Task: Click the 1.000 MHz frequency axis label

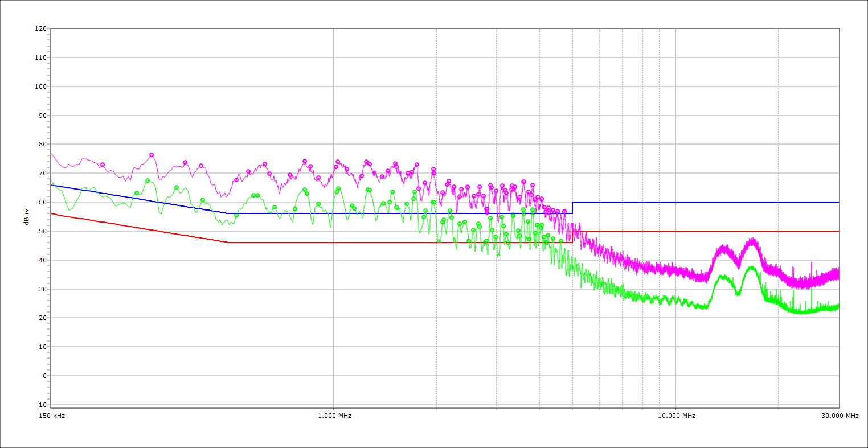Action: [334, 416]
